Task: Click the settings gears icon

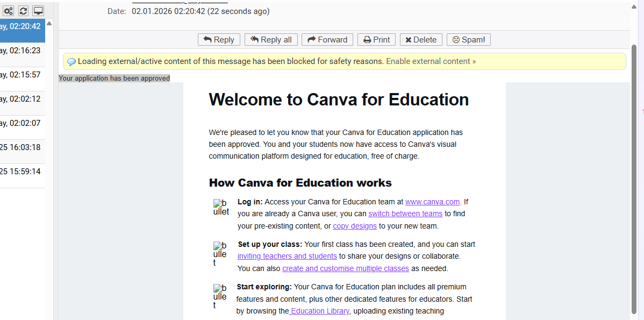Action: 8,11
